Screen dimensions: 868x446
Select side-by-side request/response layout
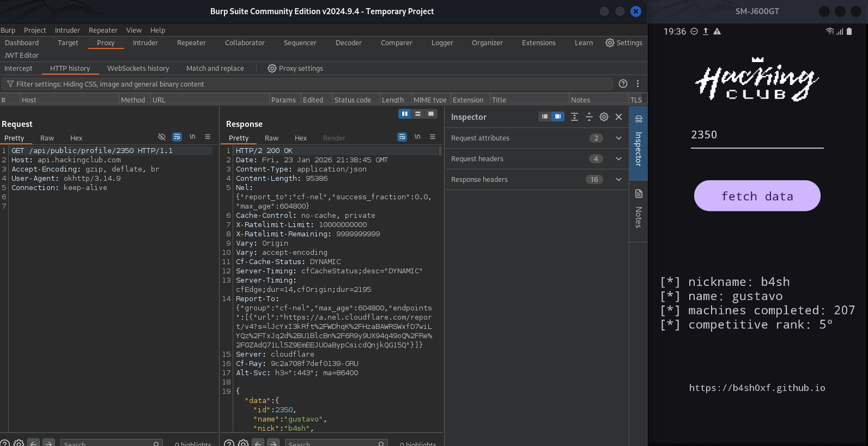point(405,114)
